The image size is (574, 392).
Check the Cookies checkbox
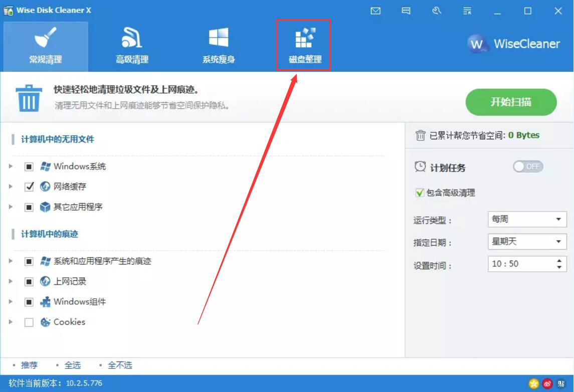click(29, 322)
